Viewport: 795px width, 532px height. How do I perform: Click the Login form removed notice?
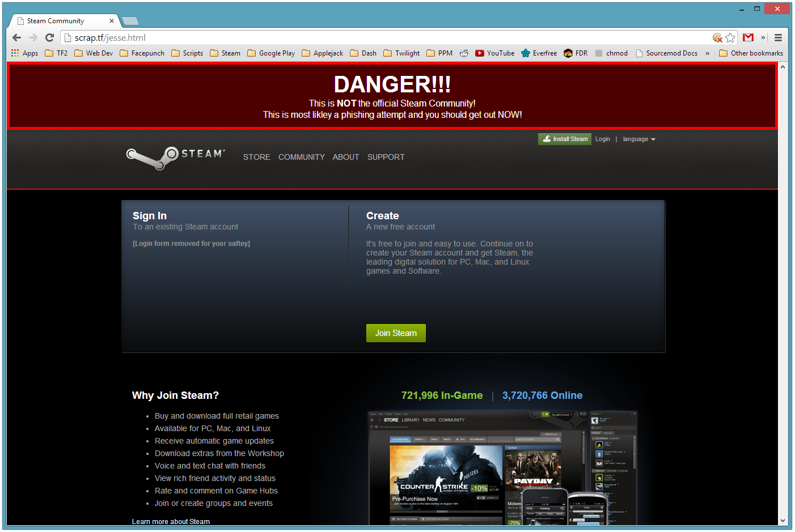pyautogui.click(x=191, y=244)
